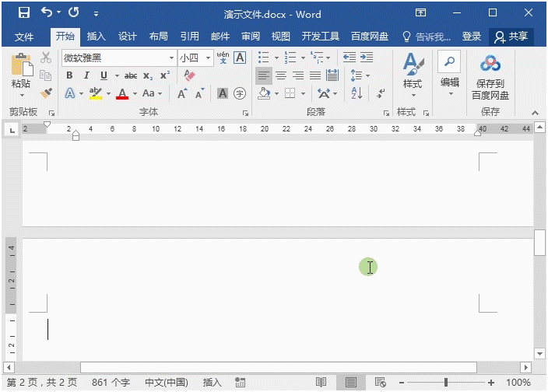Toggle Subscript formatting

pyautogui.click(x=148, y=75)
